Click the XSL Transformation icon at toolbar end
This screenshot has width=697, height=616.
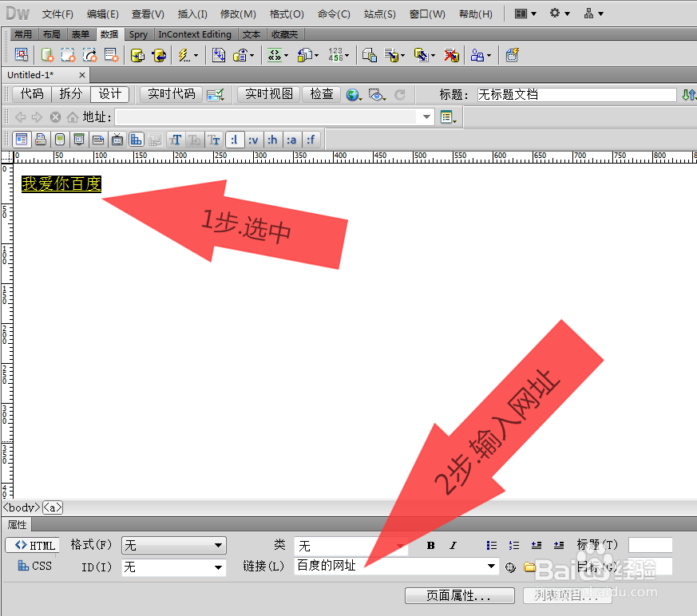tap(512, 55)
